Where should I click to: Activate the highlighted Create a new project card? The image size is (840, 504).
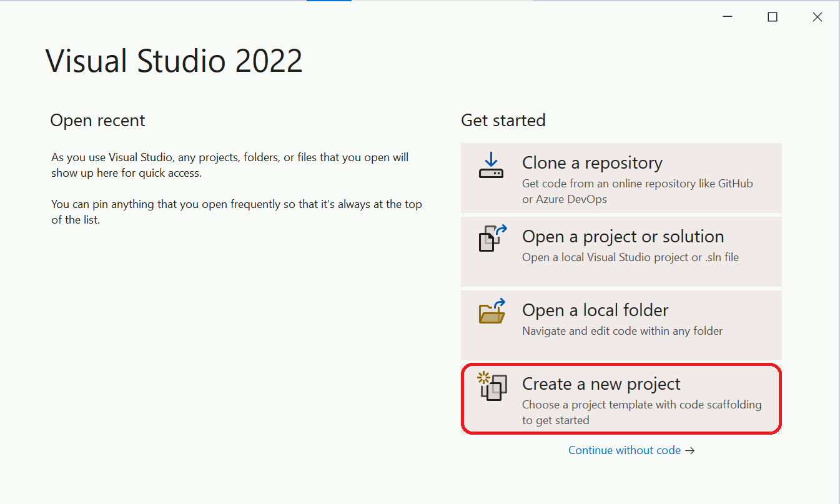[621, 398]
